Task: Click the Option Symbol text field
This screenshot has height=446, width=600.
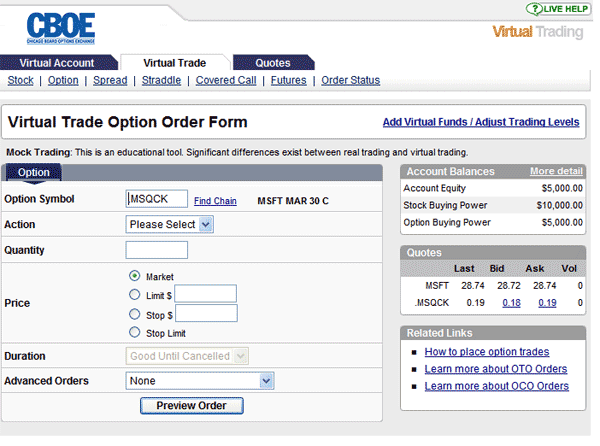Action: point(156,199)
